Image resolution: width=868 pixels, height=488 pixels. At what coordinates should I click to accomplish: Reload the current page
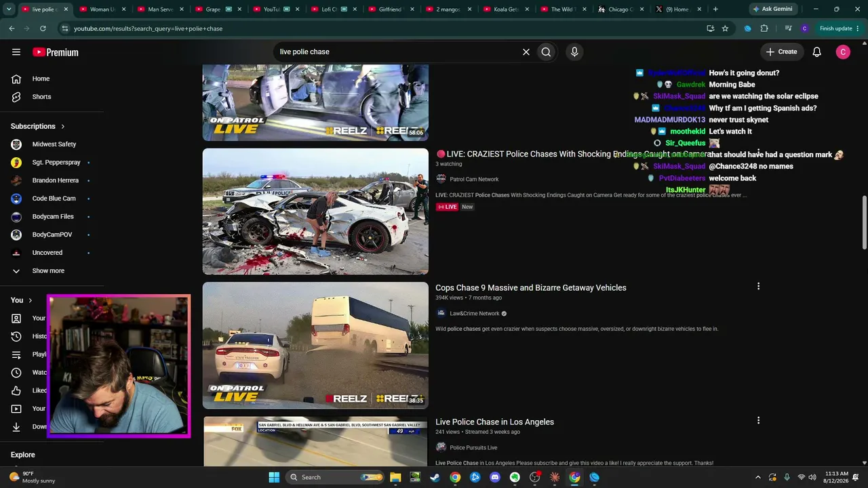coord(43,28)
